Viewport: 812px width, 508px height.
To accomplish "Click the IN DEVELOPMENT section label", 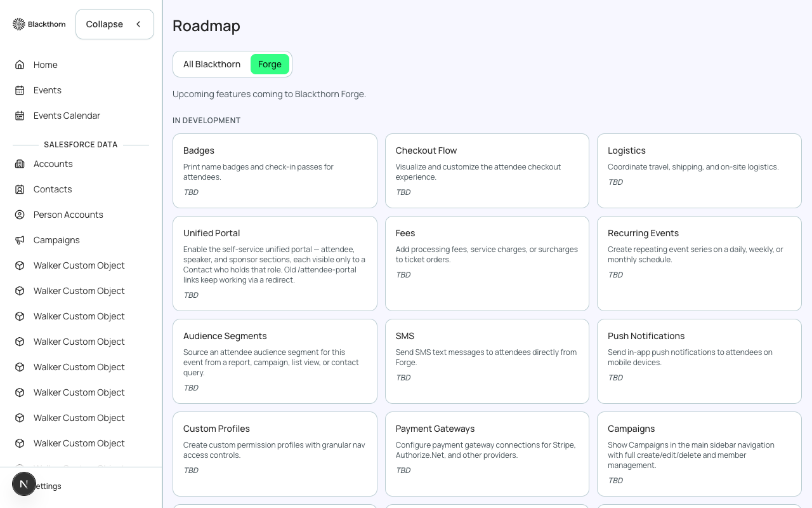I will tap(206, 120).
